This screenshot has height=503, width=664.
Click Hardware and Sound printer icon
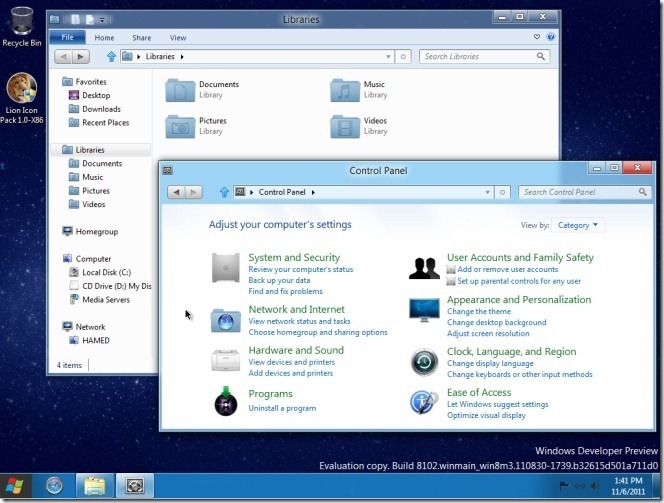[226, 360]
